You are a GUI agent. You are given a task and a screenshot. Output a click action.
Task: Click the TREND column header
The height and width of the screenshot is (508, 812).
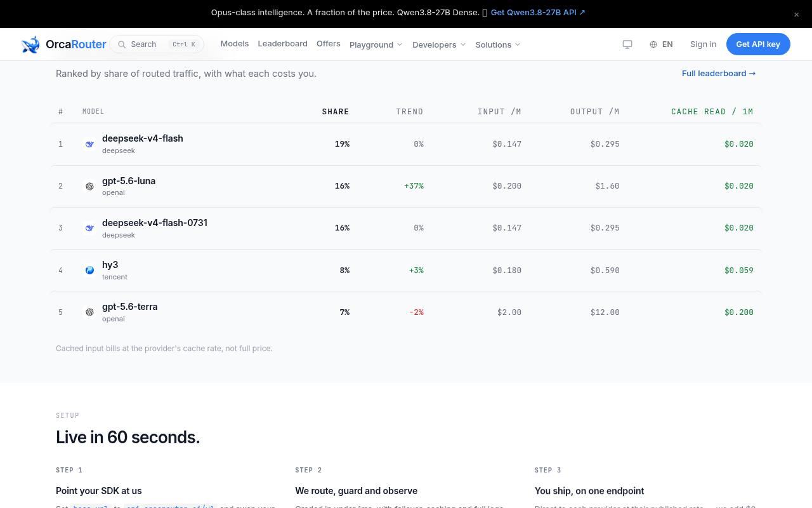(x=410, y=112)
